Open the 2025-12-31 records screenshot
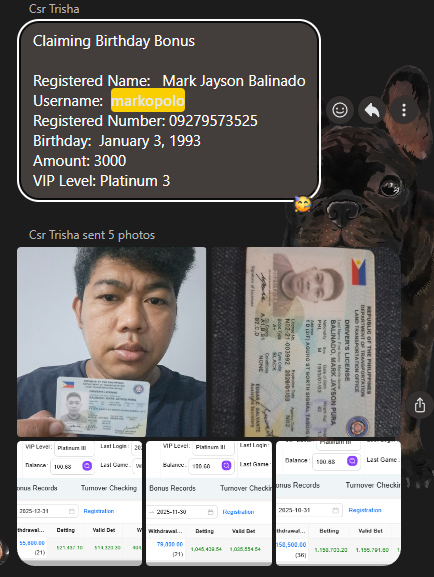 click(x=80, y=503)
